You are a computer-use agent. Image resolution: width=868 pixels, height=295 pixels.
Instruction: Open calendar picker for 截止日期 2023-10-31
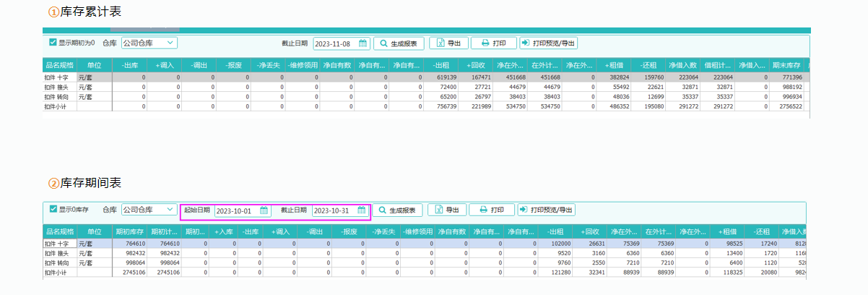pyautogui.click(x=362, y=210)
